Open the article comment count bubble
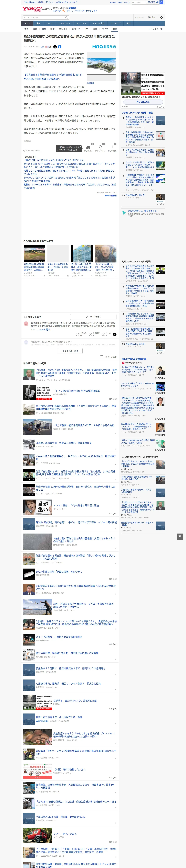The width and height of the screenshot is (186, 868). click(43, 47)
